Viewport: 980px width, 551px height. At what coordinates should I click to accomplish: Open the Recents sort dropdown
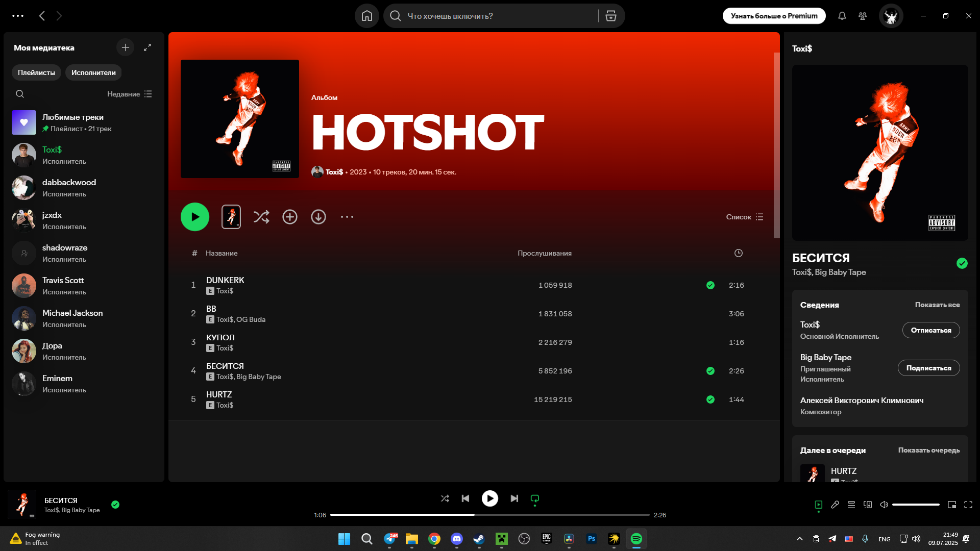(x=130, y=94)
